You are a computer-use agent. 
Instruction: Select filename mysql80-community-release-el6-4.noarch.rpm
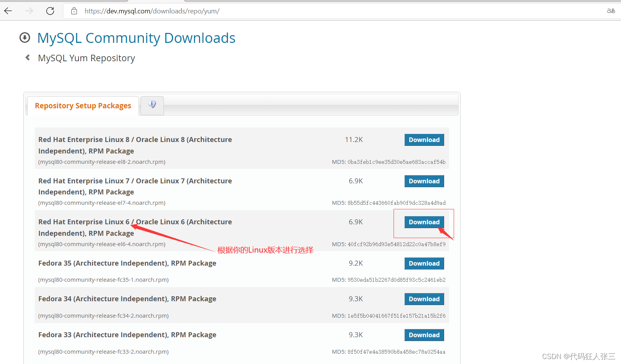(x=102, y=244)
